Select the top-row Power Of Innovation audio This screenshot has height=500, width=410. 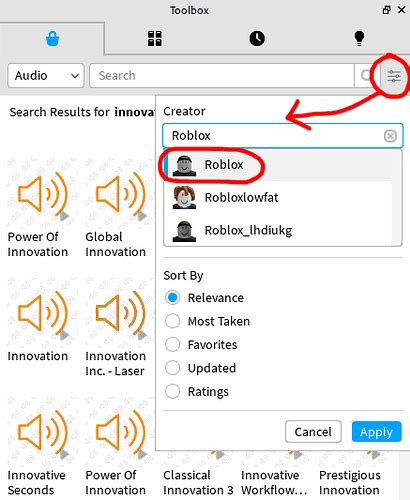point(42,194)
